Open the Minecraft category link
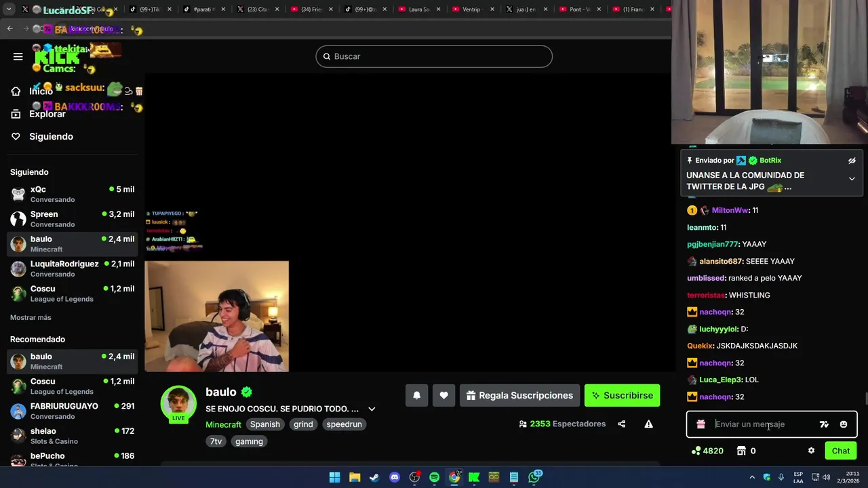This screenshot has height=488, width=868. click(223, 424)
